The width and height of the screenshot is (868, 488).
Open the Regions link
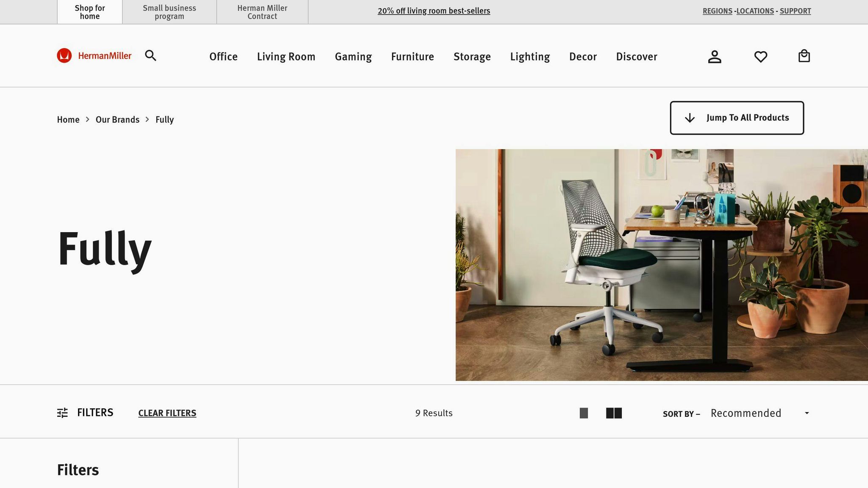(x=718, y=11)
